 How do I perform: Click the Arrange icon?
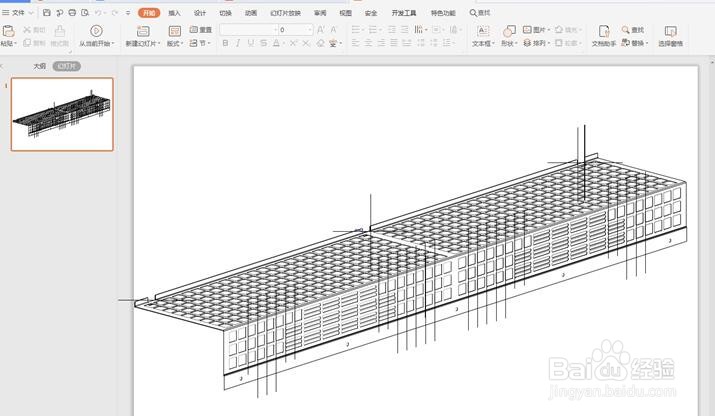(x=527, y=43)
